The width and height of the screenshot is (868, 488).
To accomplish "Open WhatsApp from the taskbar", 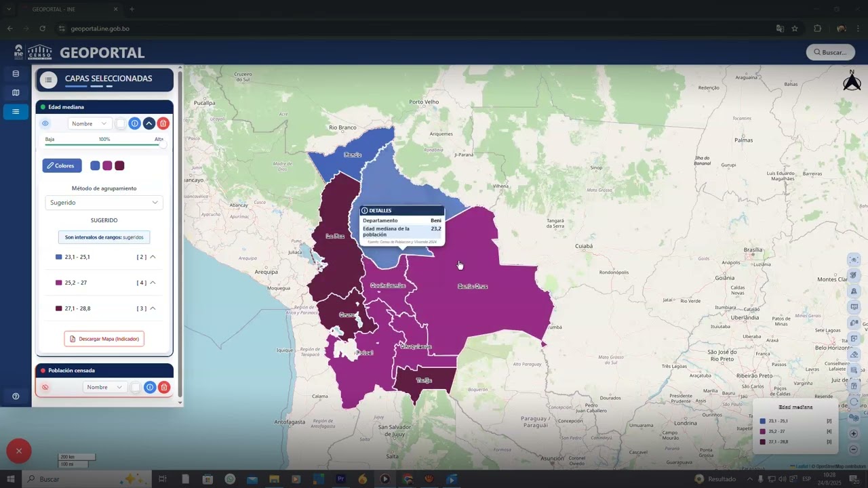I will coord(231,479).
